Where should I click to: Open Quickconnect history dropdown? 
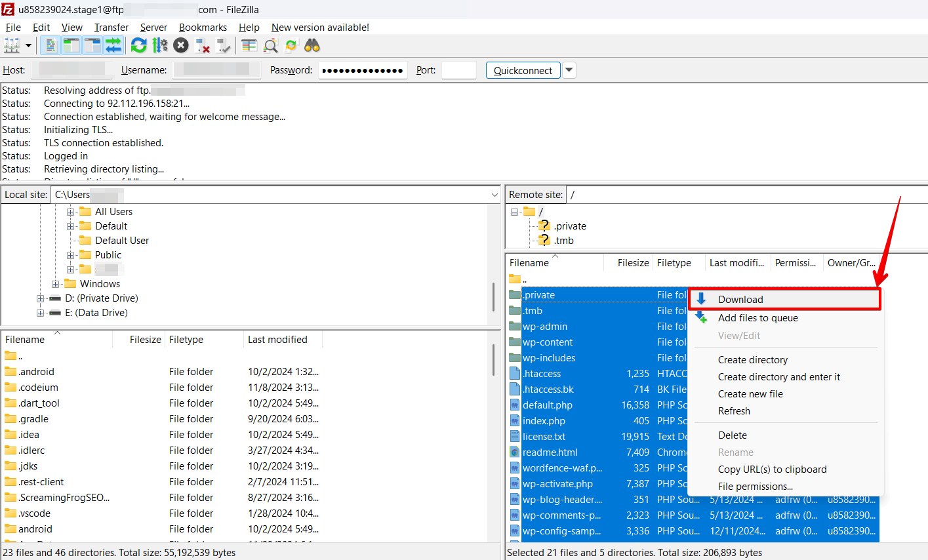point(569,70)
